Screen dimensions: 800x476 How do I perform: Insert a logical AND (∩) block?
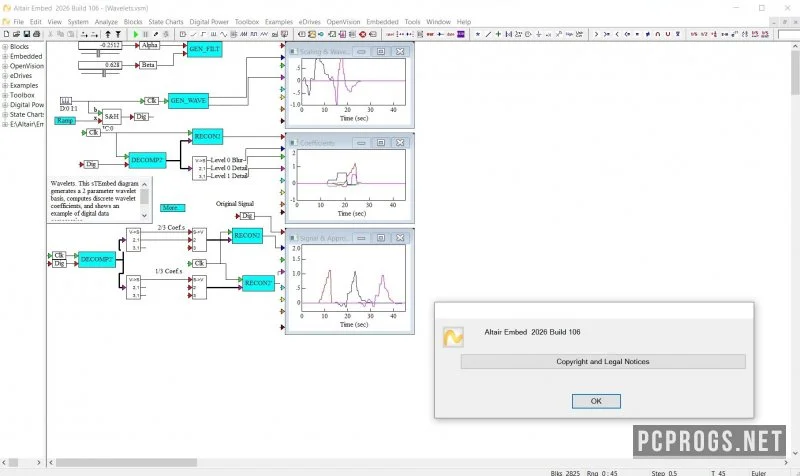coord(658,34)
